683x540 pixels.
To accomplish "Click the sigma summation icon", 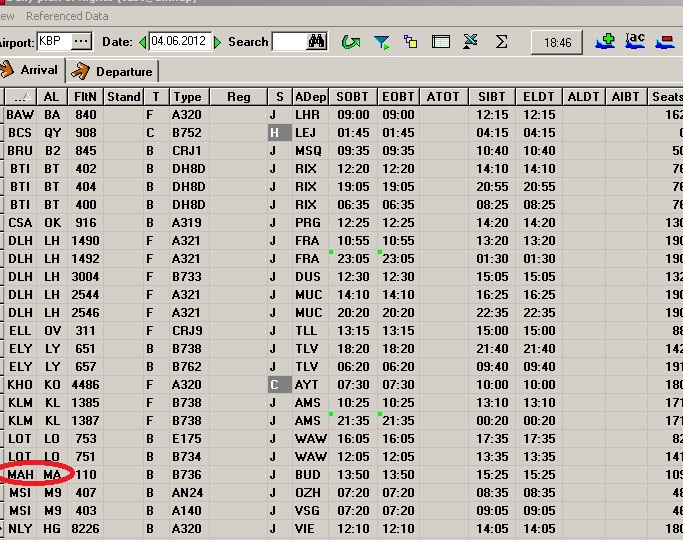I will tap(502, 42).
